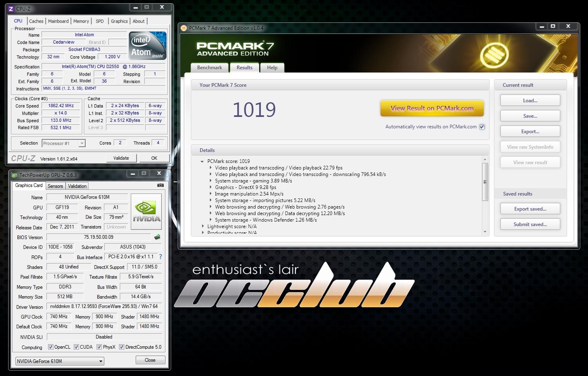Click OK in the CPU-Z window

[x=154, y=158]
